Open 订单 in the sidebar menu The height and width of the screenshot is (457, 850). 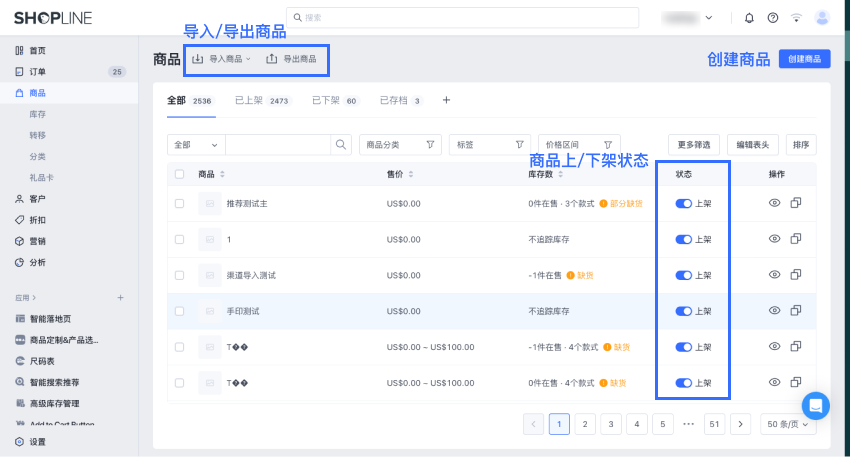[37, 72]
